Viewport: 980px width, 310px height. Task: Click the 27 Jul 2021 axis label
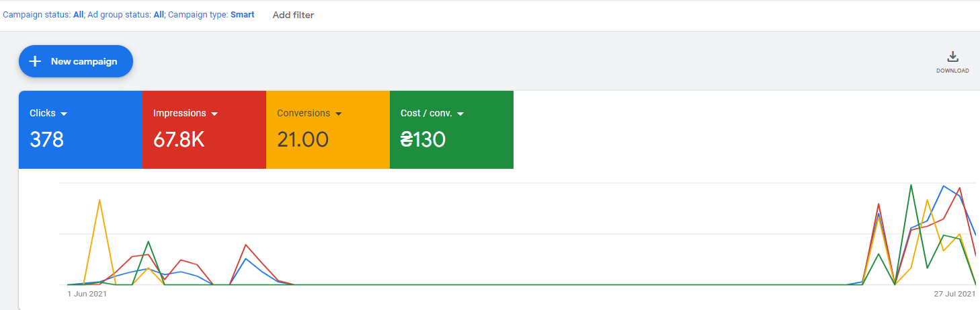[954, 294]
